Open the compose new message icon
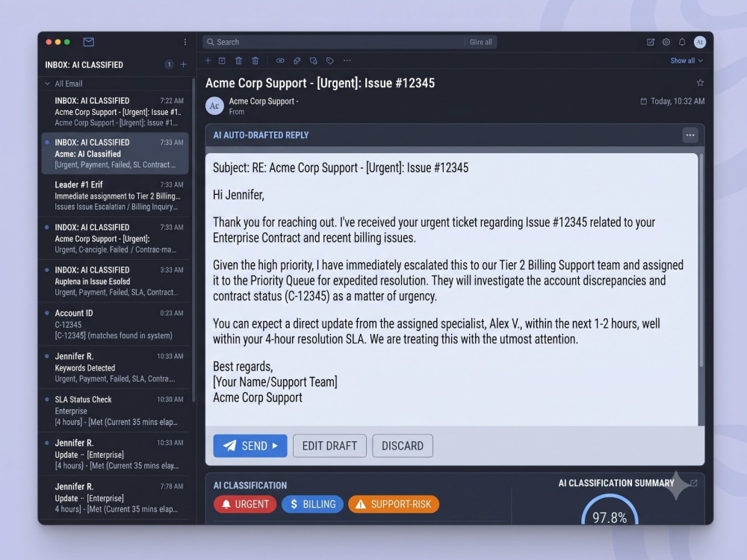The height and width of the screenshot is (560, 747). pos(651,42)
